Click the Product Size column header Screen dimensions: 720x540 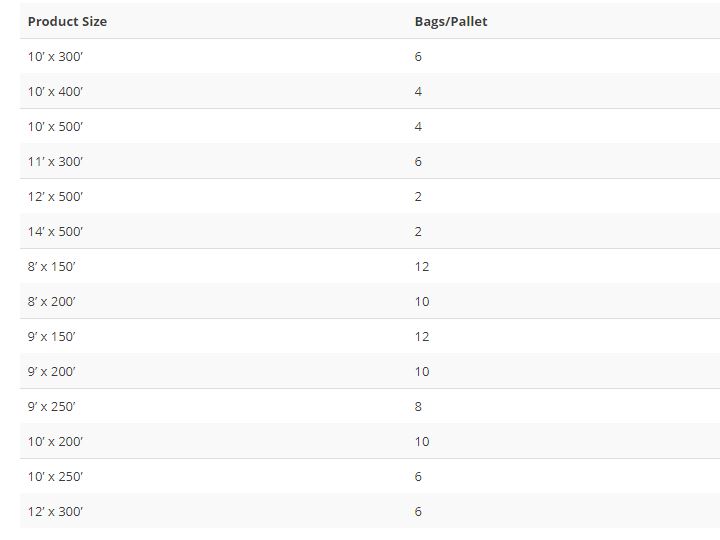coord(67,21)
